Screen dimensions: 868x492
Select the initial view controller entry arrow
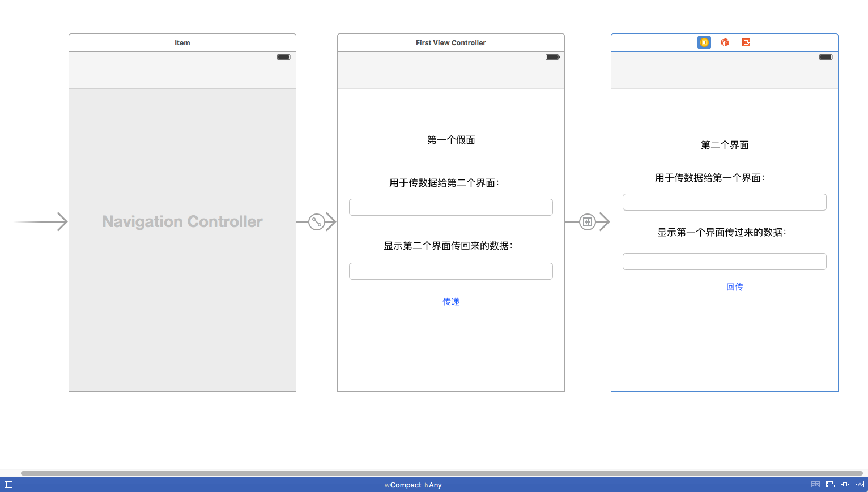pos(41,221)
